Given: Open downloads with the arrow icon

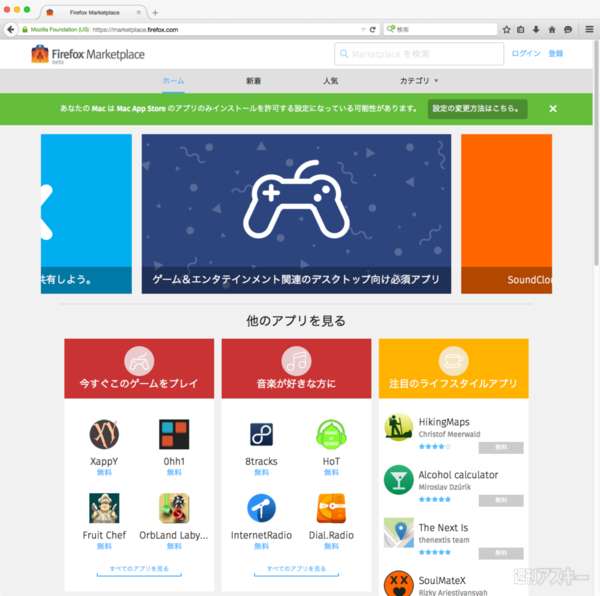Looking at the screenshot, I should click(536, 29).
